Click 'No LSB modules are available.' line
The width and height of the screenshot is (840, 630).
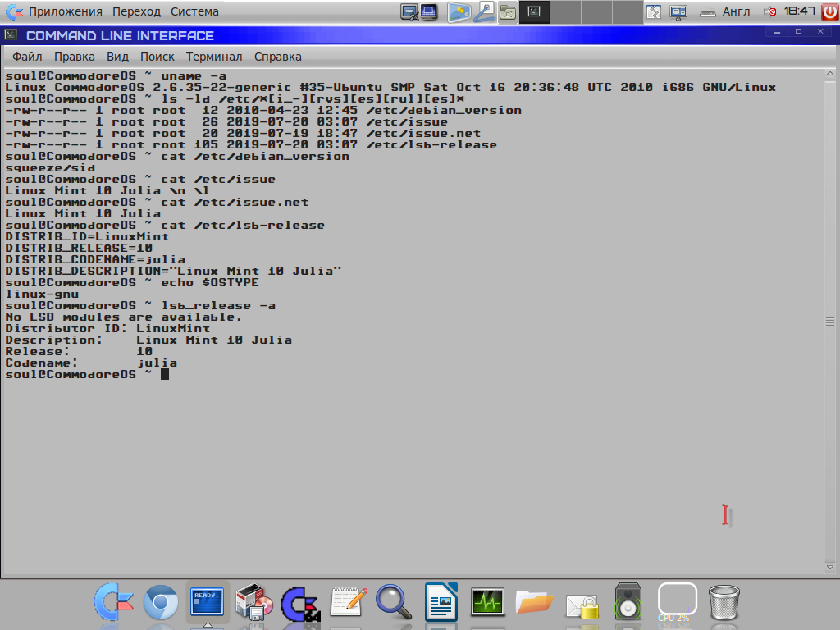pos(123,317)
